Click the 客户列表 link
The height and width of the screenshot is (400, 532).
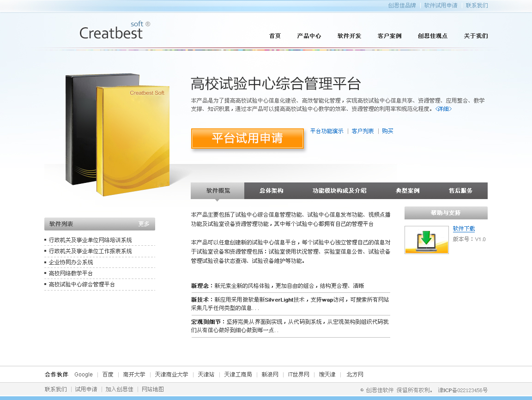(x=363, y=131)
